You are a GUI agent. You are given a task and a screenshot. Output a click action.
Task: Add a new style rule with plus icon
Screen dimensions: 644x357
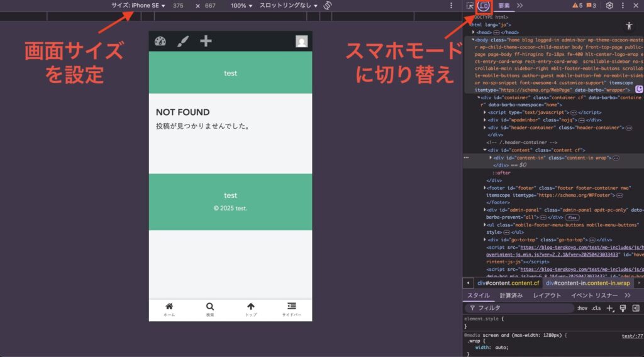(610, 308)
